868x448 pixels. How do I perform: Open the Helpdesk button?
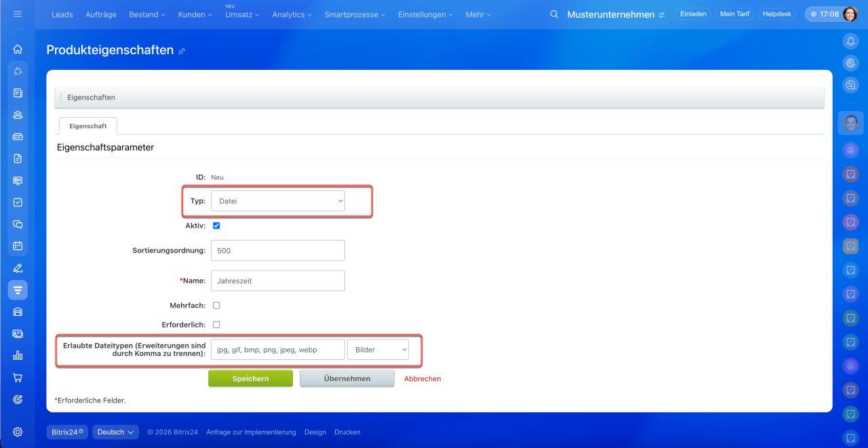pos(777,14)
